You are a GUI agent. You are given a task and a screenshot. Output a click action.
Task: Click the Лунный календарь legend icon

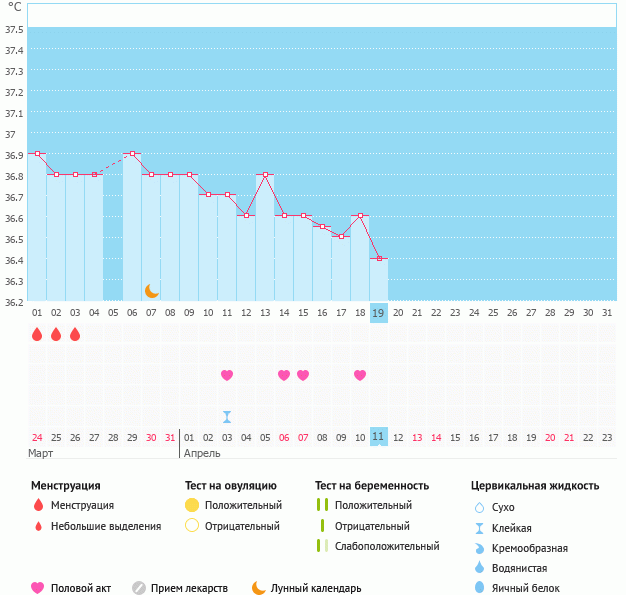259,588
